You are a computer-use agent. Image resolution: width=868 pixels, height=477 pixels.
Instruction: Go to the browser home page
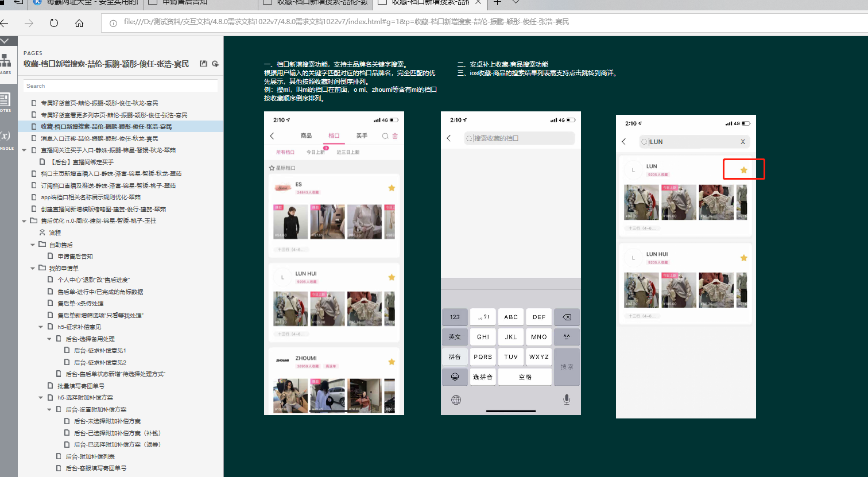click(79, 23)
